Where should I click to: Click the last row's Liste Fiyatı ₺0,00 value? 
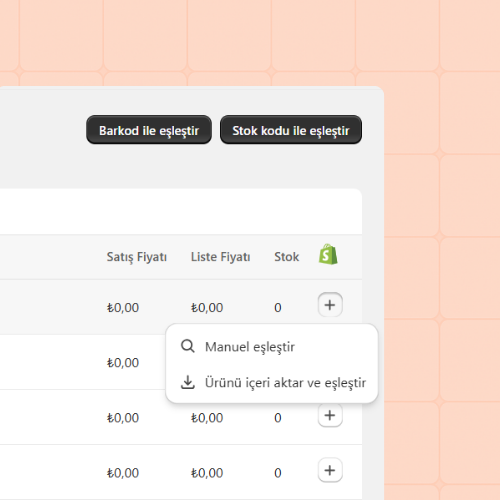[x=207, y=473]
